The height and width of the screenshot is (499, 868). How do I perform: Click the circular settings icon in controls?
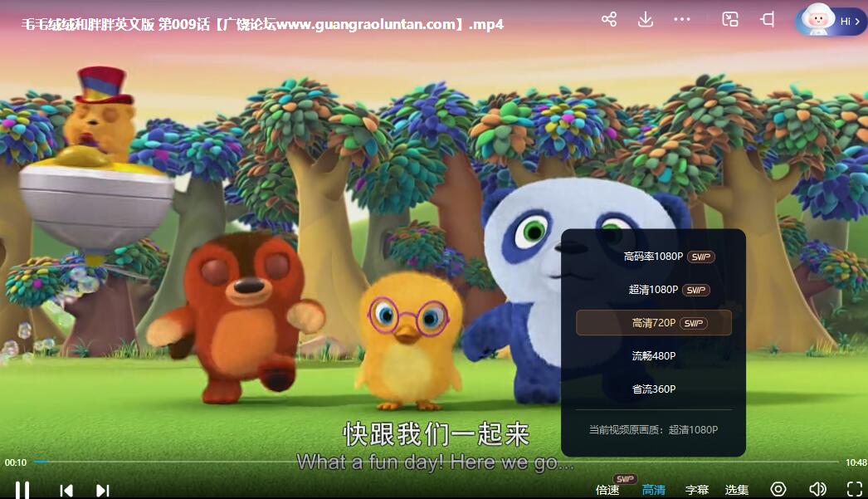(778, 489)
